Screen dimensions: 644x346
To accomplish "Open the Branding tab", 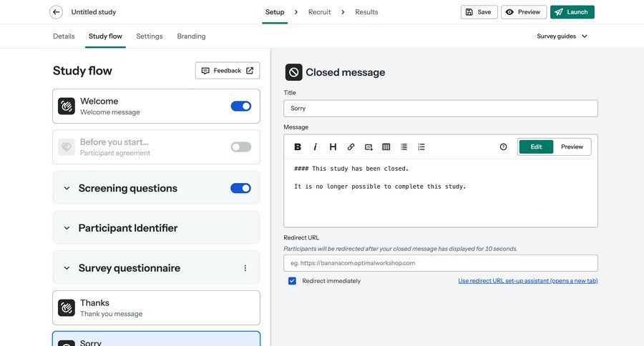I will tap(191, 36).
